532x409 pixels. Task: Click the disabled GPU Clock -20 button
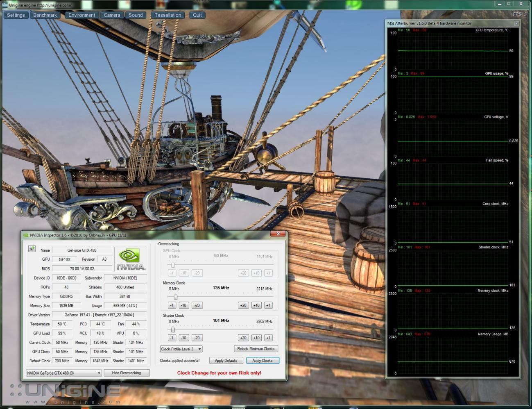pos(197,273)
